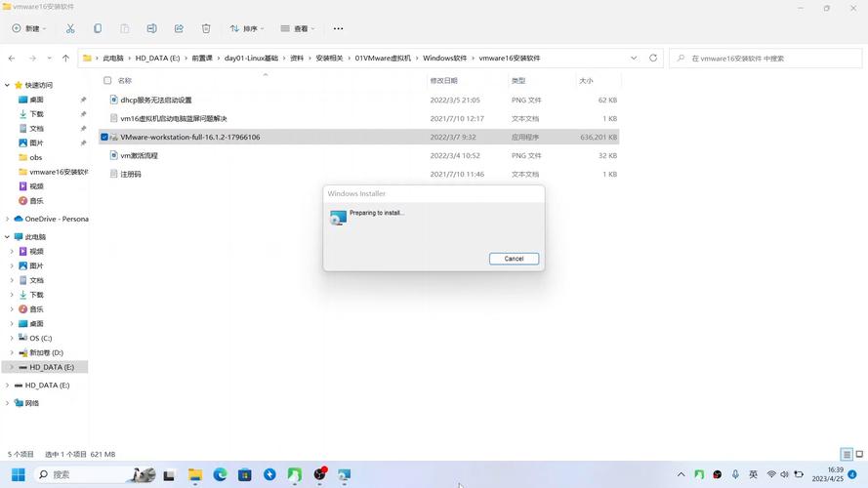Go up one folder level arrow
868x488 pixels.
coord(65,59)
